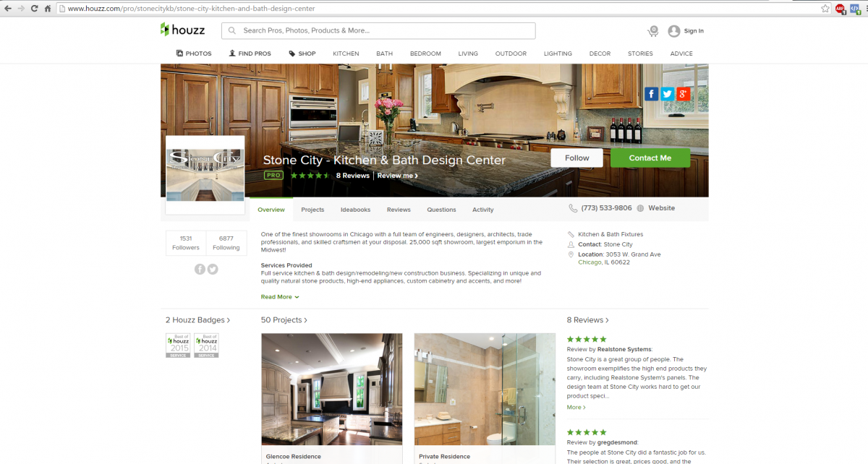Click the location pin icon
Image resolution: width=868 pixels, height=464 pixels.
click(571, 254)
